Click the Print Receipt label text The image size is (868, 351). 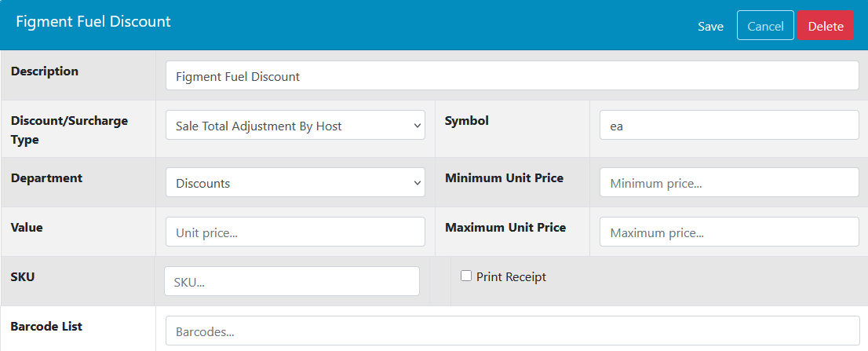pyautogui.click(x=511, y=277)
